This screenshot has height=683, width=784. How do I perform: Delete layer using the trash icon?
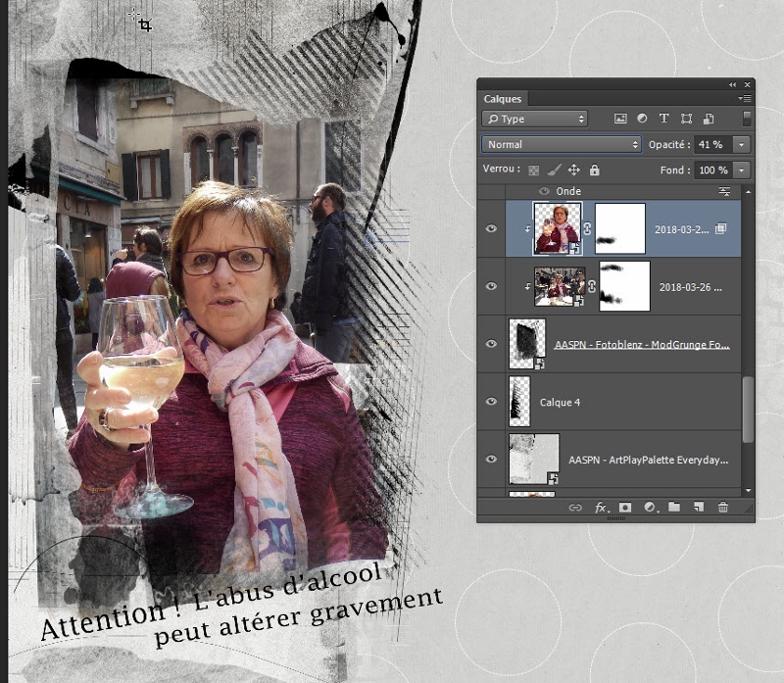(x=723, y=508)
